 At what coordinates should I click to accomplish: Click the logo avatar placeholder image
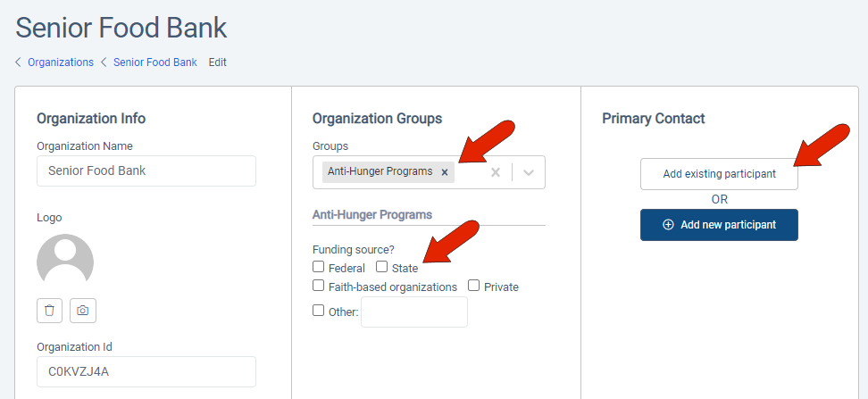[65, 262]
